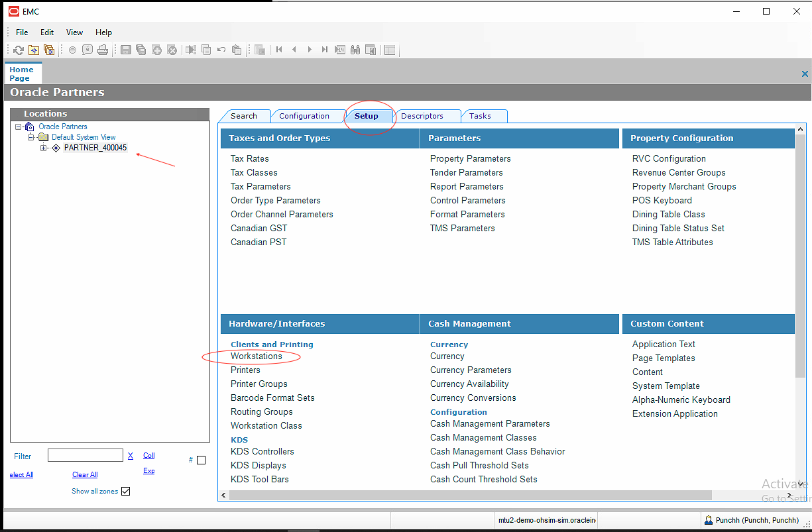Click the Coll collapse link
Image resolution: width=812 pixels, height=532 pixels.
pos(149,455)
